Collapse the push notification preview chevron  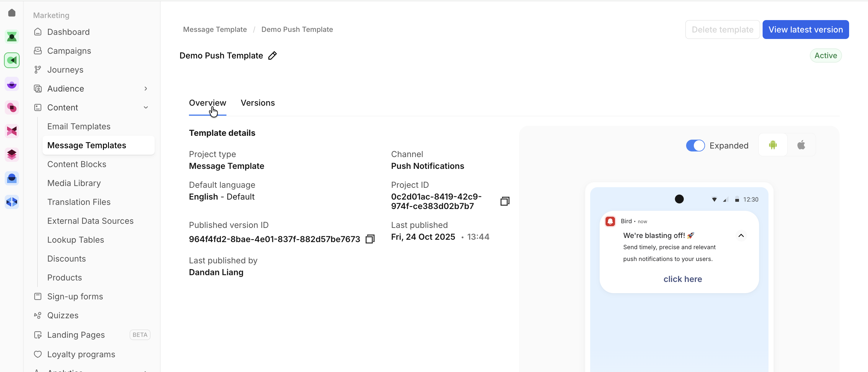(741, 236)
